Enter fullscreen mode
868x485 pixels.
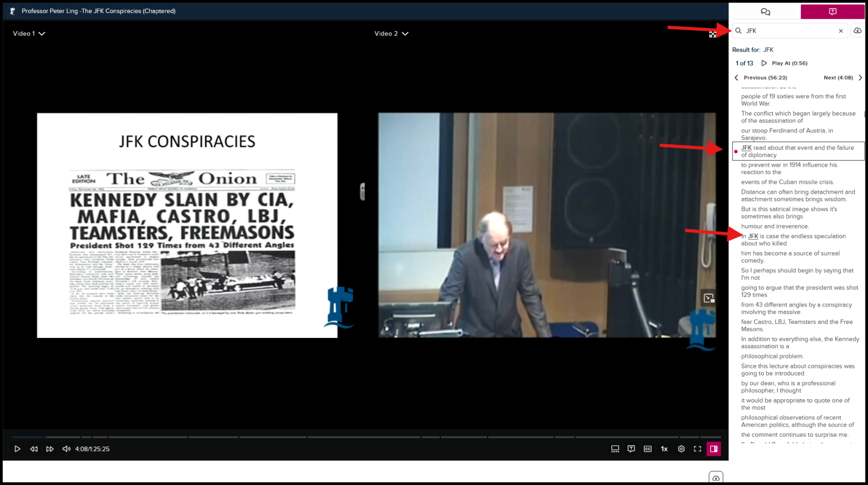tap(698, 449)
